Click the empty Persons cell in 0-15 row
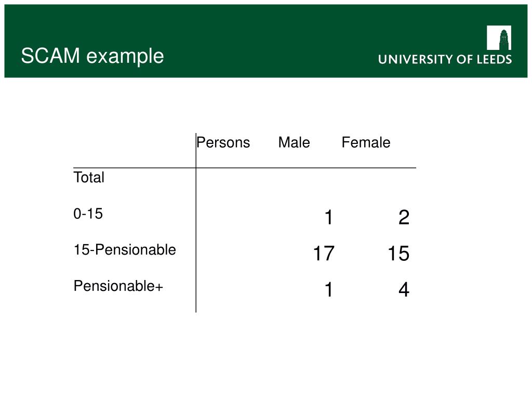 (x=227, y=217)
